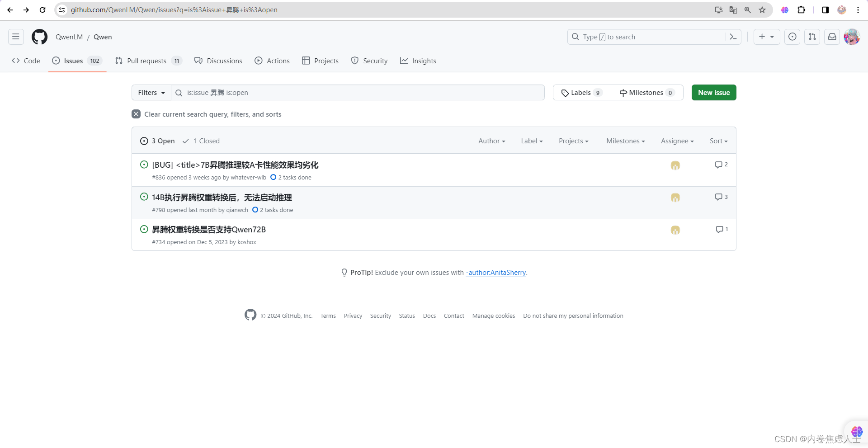
Task: Focus the Type / to search box
Action: click(646, 37)
